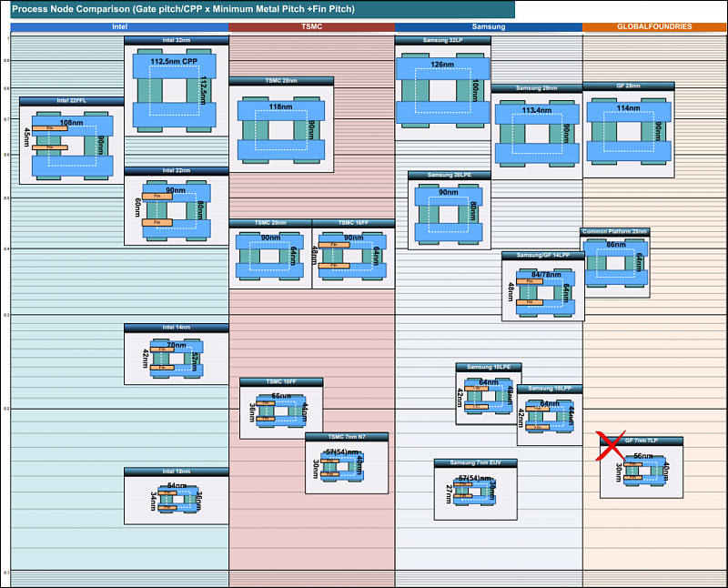728x588 pixels.
Task: Click the 90nm gate pitch in Samsung 20LPE
Action: 449,192
